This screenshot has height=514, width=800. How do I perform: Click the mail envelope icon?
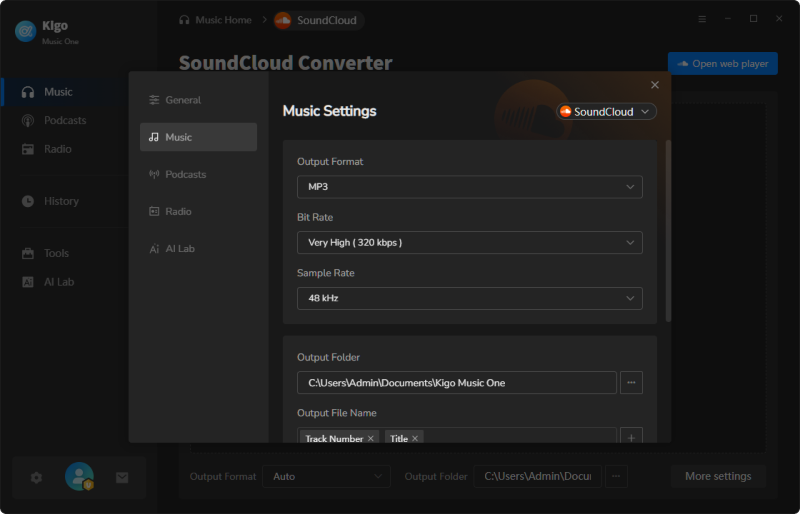tap(122, 478)
